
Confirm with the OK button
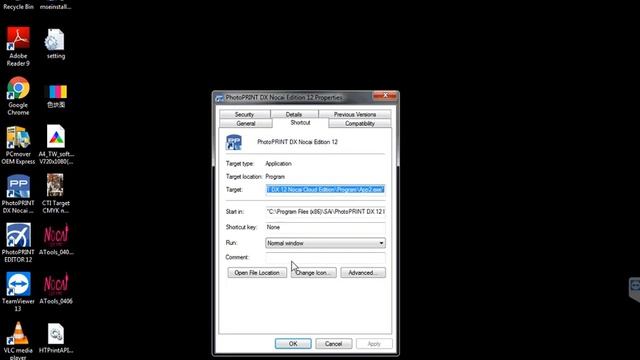pyautogui.click(x=293, y=344)
